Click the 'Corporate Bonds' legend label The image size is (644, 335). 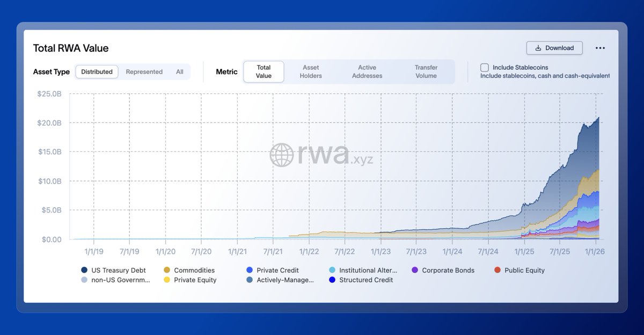[x=448, y=271]
